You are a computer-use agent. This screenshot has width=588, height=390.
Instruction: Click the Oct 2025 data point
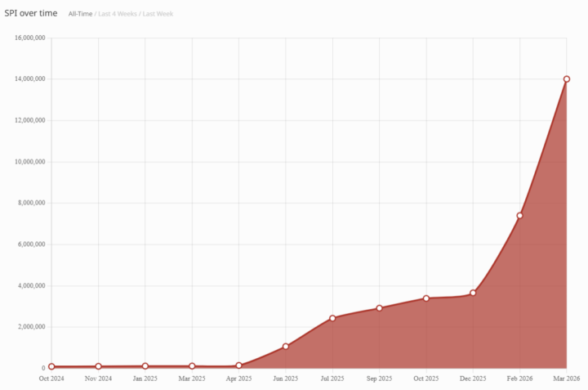click(426, 298)
